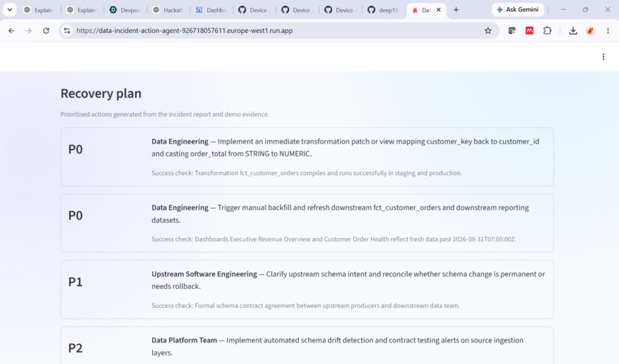The image size is (619, 364).
Task: Open Chrome three-dot menu
Action: pos(607,31)
